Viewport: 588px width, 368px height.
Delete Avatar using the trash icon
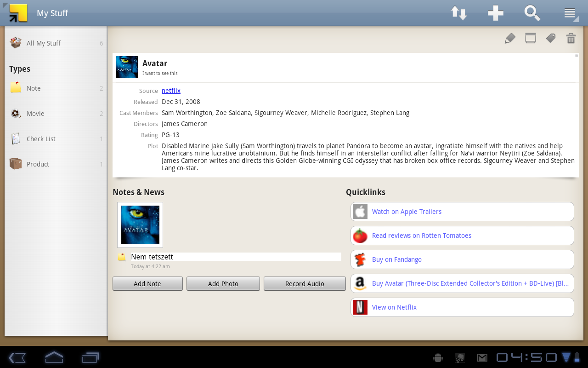point(571,38)
